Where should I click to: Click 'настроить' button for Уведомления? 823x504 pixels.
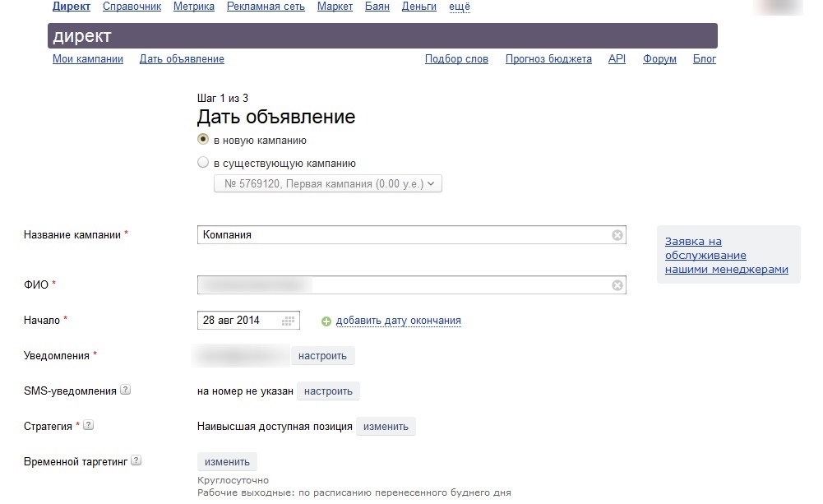pyautogui.click(x=323, y=356)
